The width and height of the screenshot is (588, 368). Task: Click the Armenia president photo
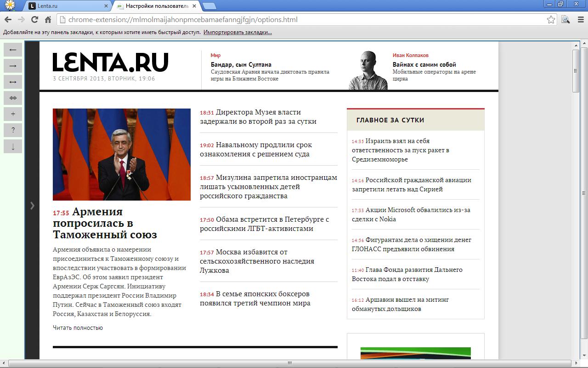122,155
